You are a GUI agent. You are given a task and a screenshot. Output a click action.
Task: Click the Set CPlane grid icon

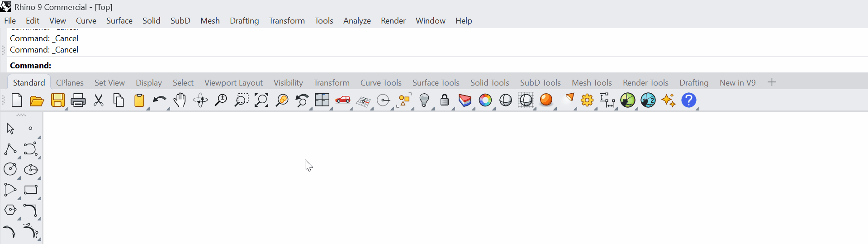coord(363,101)
